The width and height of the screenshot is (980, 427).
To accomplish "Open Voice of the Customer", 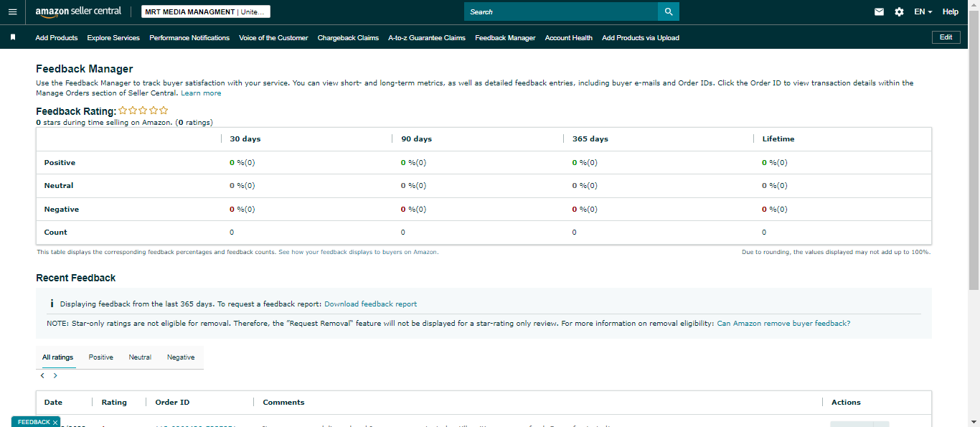I will (273, 38).
